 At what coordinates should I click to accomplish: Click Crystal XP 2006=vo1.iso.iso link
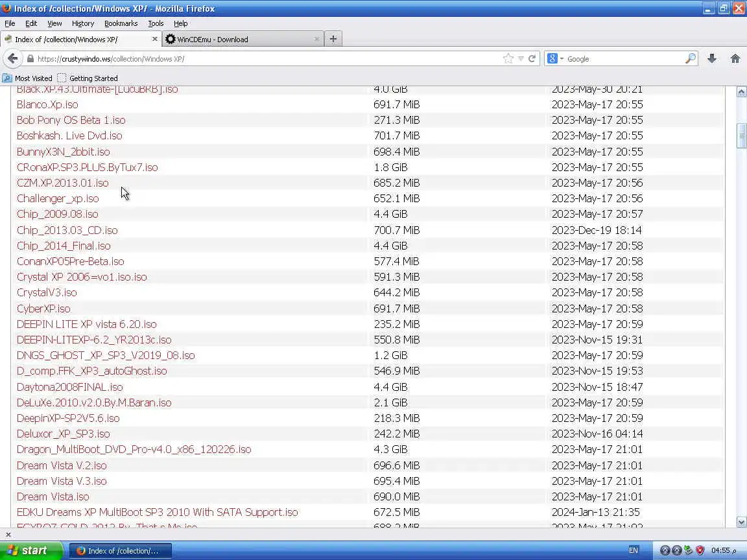(x=82, y=277)
